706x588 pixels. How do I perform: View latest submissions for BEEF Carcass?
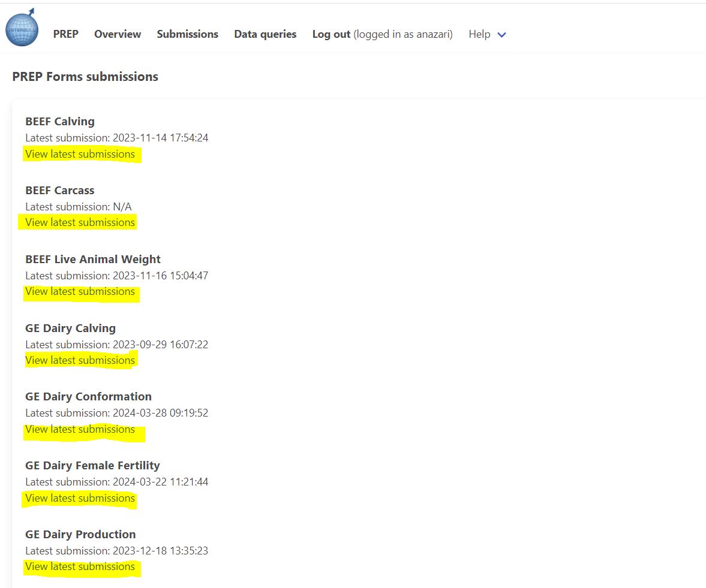point(80,222)
